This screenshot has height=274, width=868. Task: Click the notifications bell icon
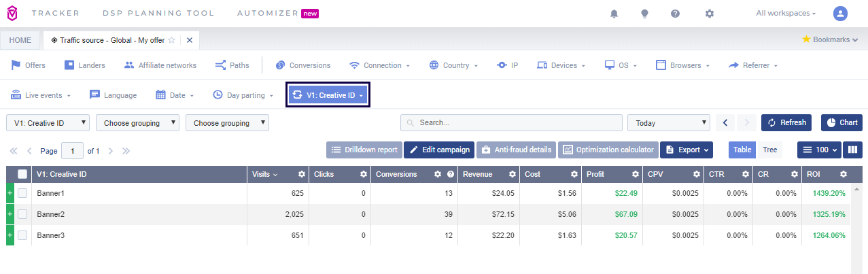(614, 14)
